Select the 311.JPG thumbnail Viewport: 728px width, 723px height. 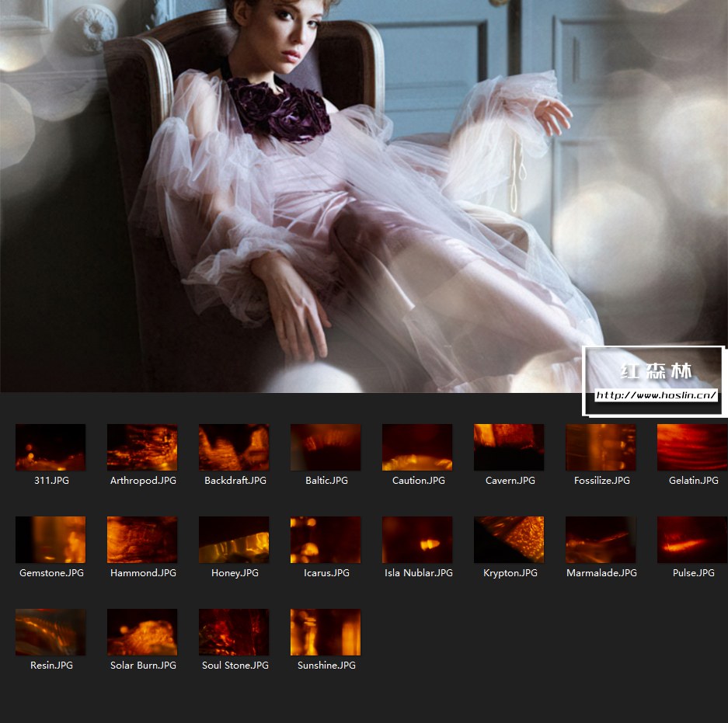[x=51, y=447]
